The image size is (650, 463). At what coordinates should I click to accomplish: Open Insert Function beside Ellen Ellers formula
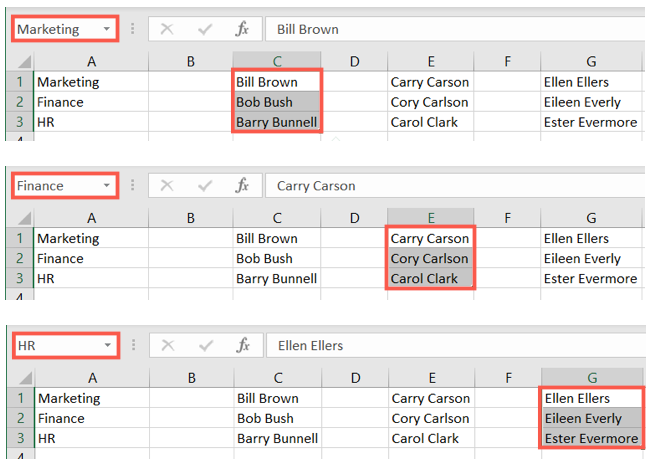point(241,345)
